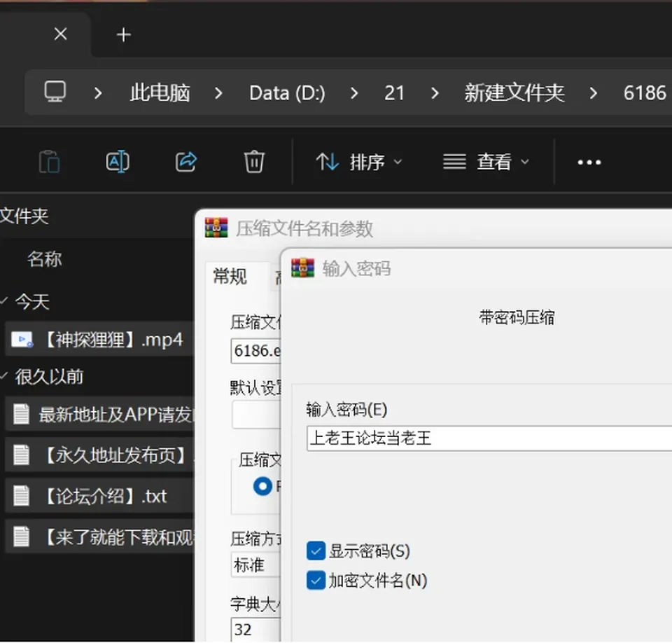Viewport: 672px width, 643px height.
Task: Uncheck the 加密文件名(N) checkbox
Action: point(316,581)
